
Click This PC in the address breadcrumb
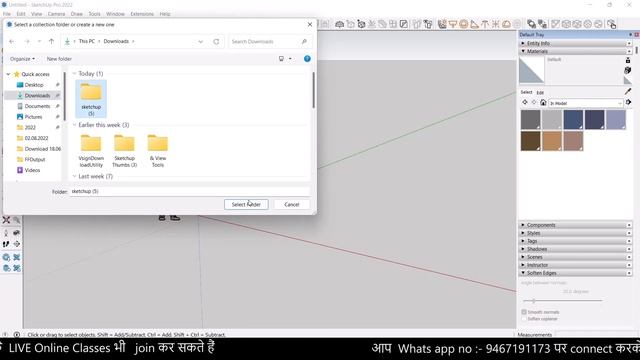click(x=87, y=41)
